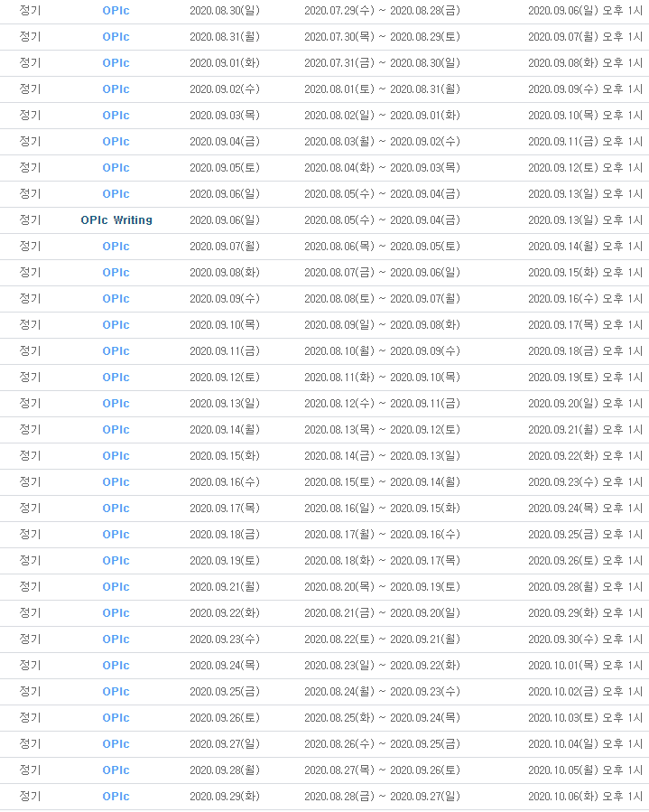
Task: Open the OPIc link for 2020.09.13(일) test
Action: (116, 404)
